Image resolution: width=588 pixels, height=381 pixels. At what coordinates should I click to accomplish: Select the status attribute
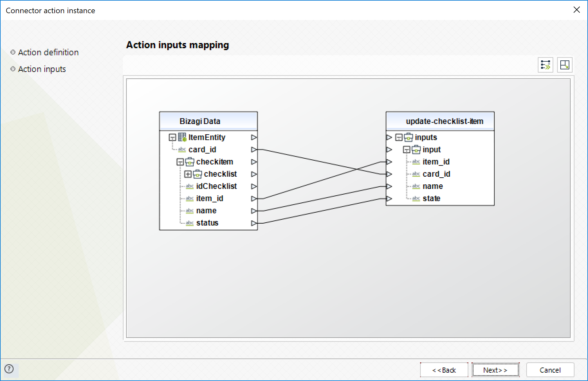click(x=207, y=223)
